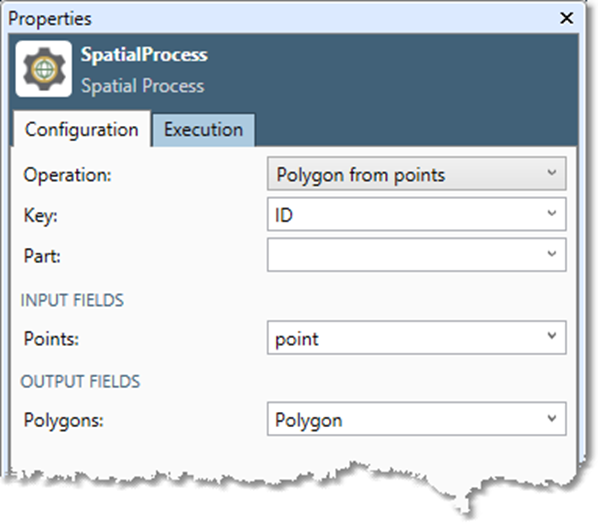
Task: Click the SpatialProcess bold title text
Action: tap(144, 55)
